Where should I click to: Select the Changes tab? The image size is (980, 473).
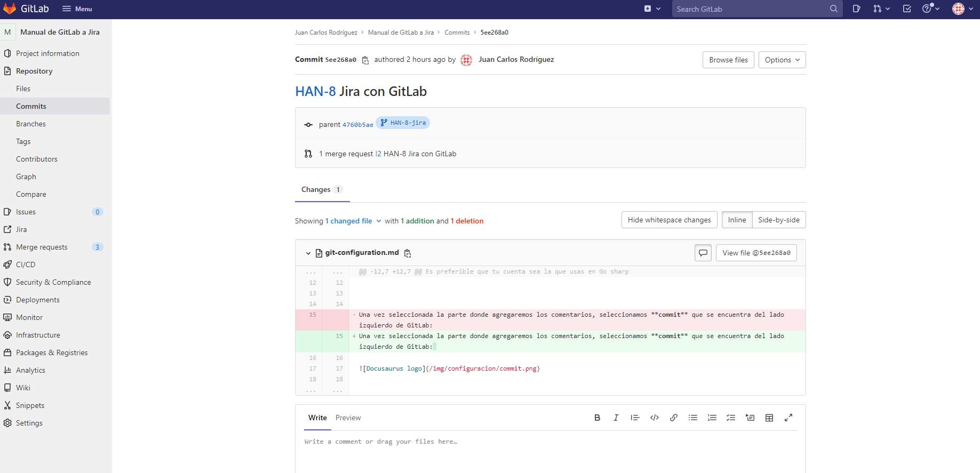pyautogui.click(x=322, y=190)
